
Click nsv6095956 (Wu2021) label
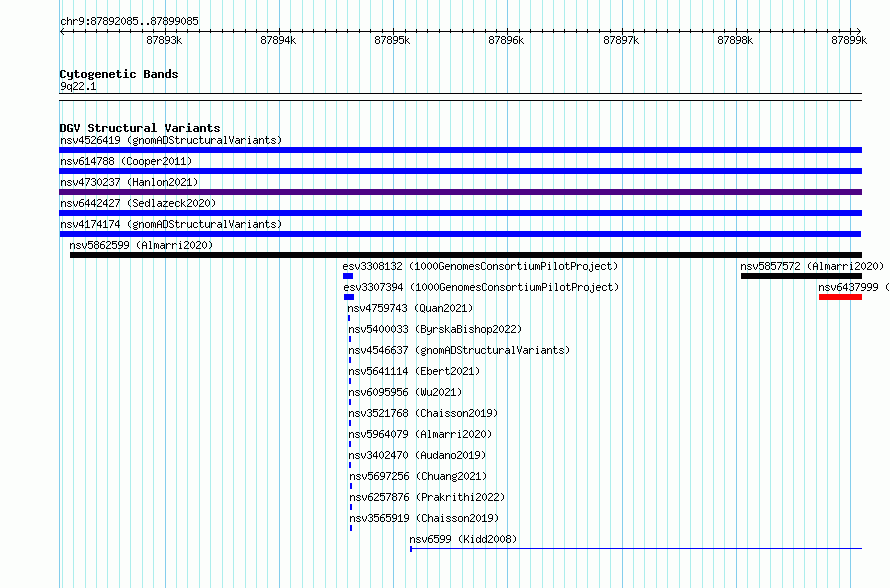click(x=405, y=392)
